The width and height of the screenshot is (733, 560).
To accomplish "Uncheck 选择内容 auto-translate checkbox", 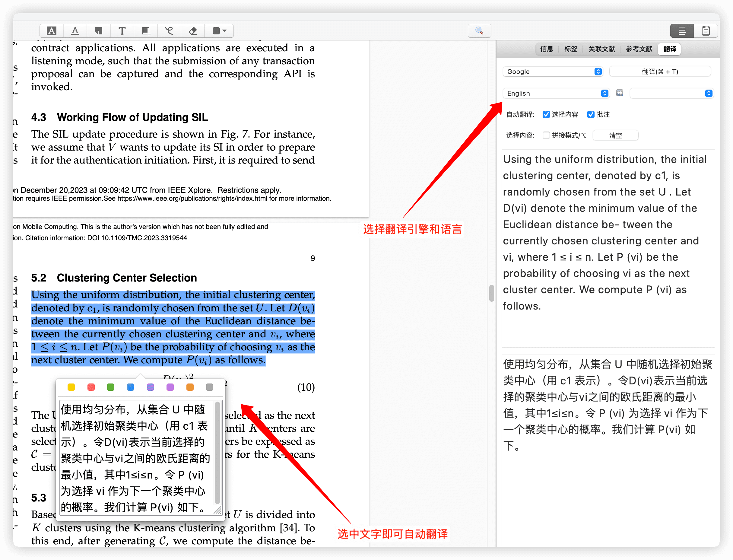I will 546,114.
